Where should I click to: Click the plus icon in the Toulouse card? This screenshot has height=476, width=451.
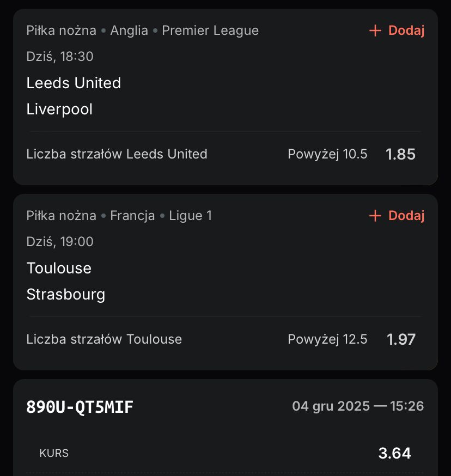click(x=375, y=216)
